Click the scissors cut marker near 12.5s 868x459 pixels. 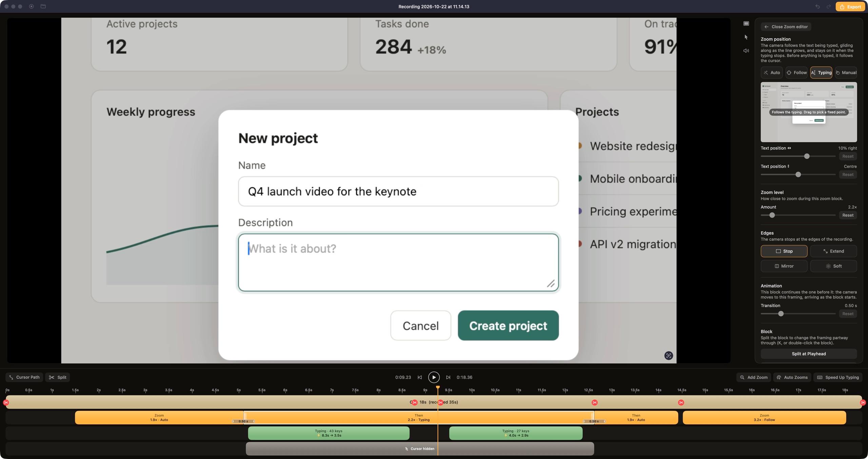pos(594,402)
